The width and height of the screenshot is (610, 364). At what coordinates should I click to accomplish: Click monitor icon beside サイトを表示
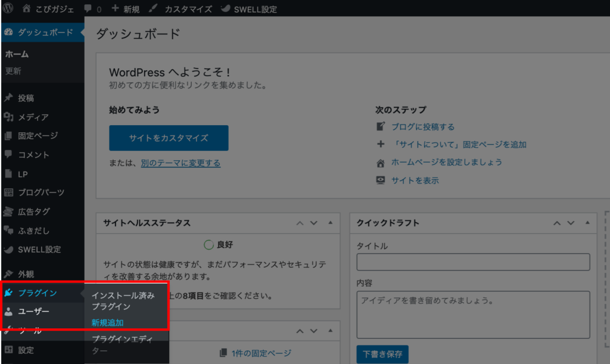click(381, 180)
